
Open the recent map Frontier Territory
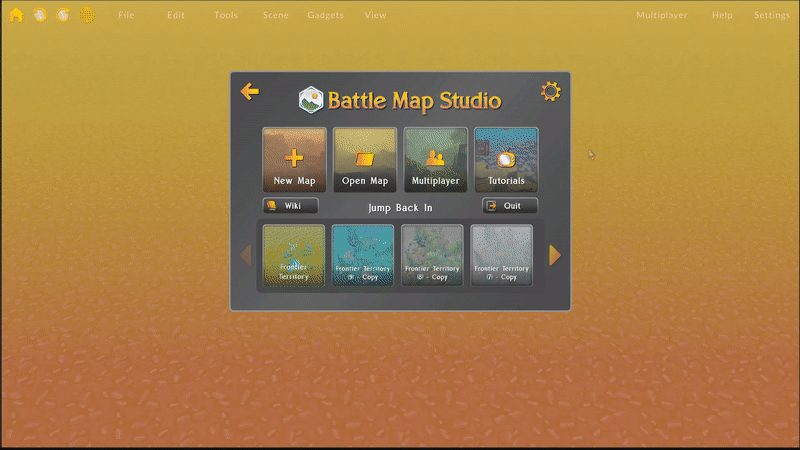click(x=293, y=255)
